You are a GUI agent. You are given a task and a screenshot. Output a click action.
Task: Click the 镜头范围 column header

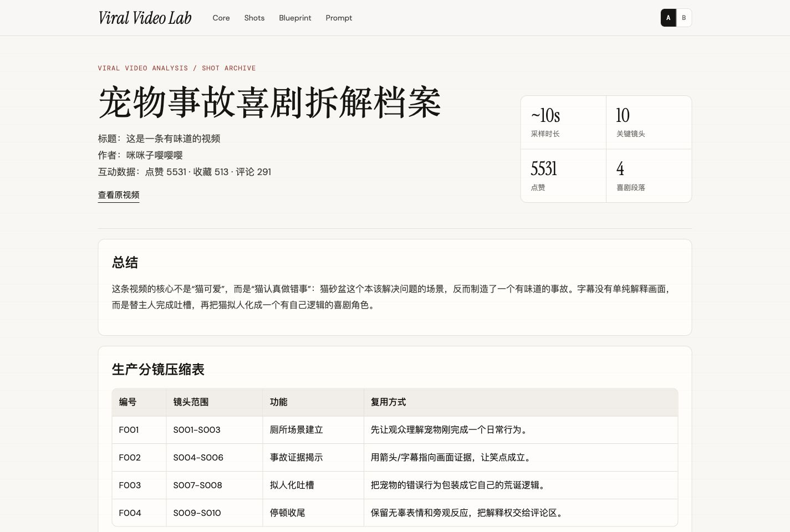(x=215, y=402)
